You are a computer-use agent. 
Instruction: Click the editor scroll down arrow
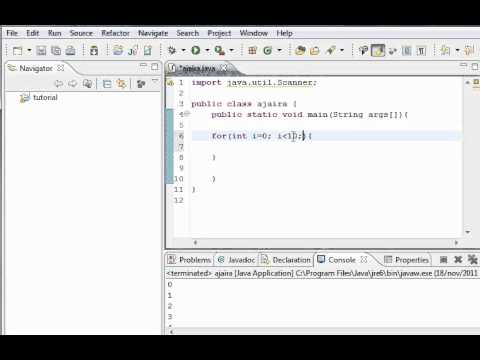(x=468, y=232)
